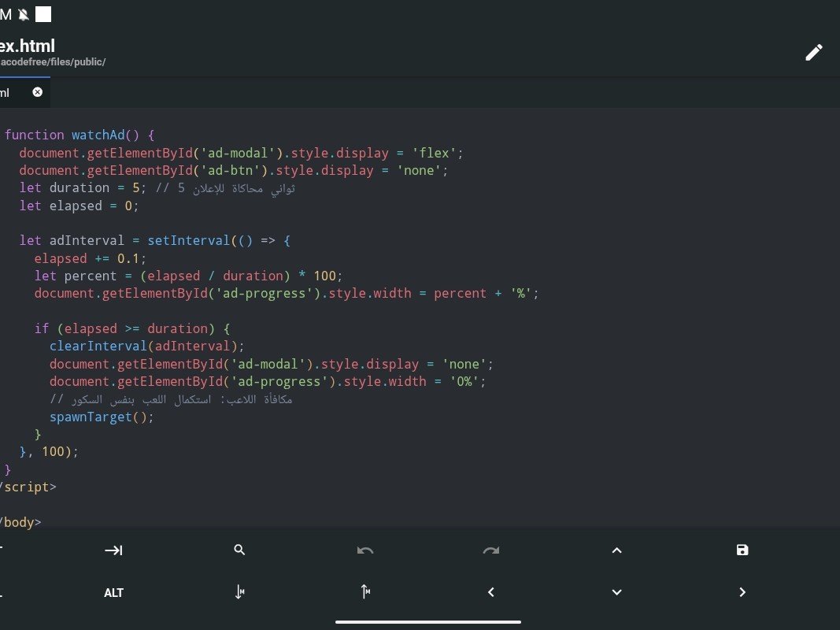
Task: Insert a tab with the tab key icon
Action: 113,550
